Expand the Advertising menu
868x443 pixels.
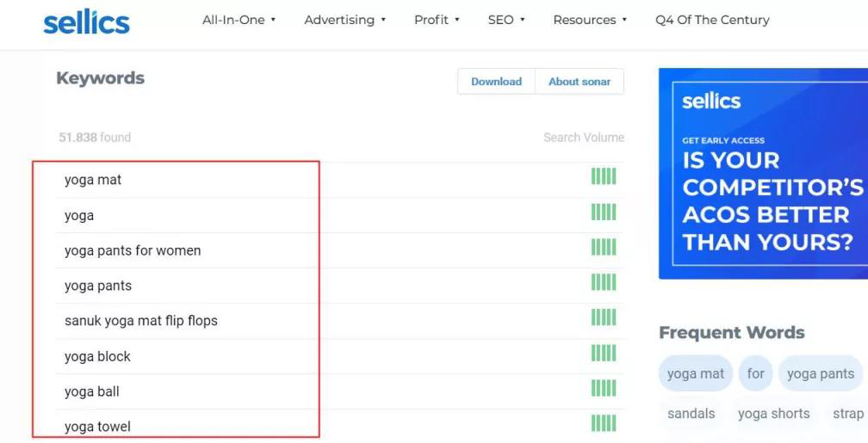(x=344, y=20)
